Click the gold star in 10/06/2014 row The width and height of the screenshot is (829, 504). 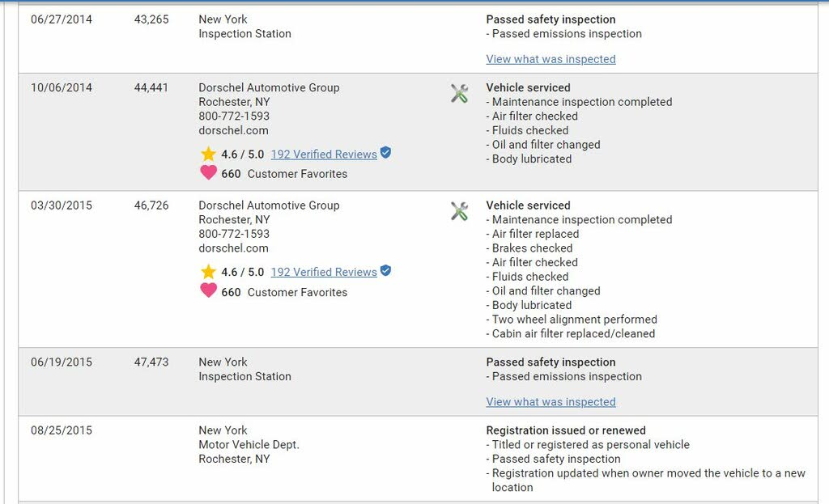(208, 154)
